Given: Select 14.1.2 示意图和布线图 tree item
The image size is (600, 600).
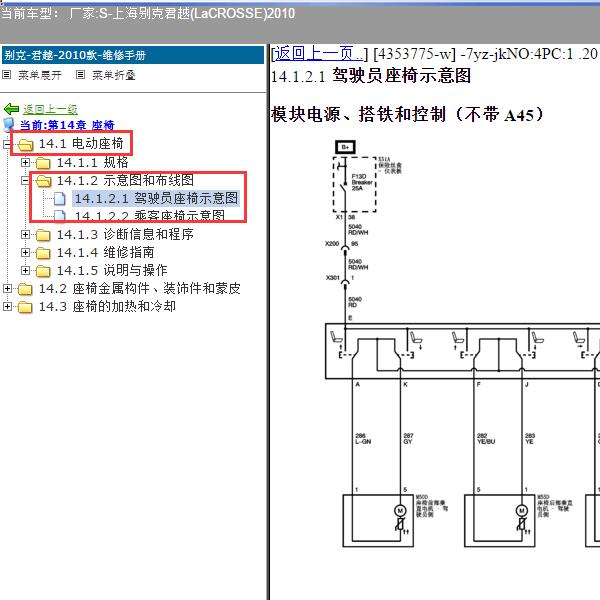Looking at the screenshot, I should 125,180.
